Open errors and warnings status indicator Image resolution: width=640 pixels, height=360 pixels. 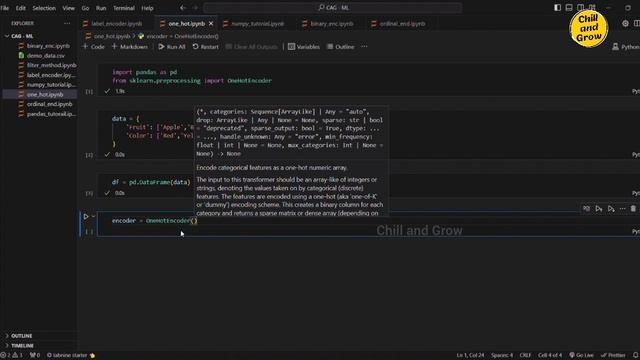click(12, 356)
